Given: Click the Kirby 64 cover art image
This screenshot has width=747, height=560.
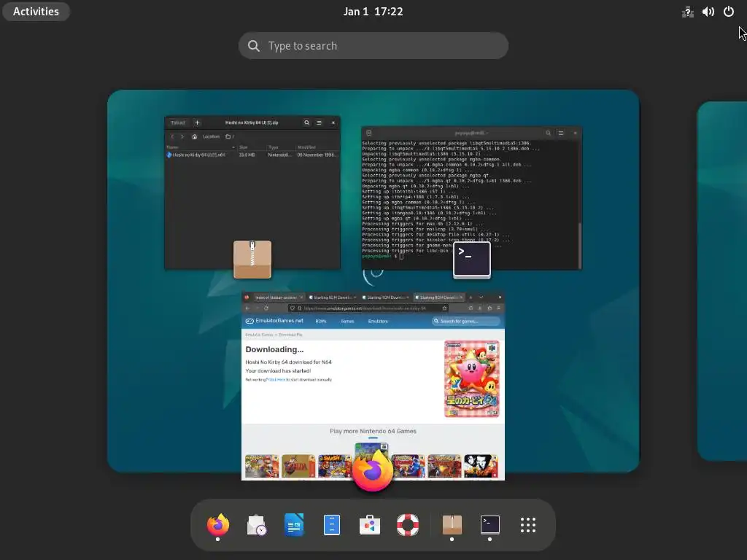Looking at the screenshot, I should point(472,379).
